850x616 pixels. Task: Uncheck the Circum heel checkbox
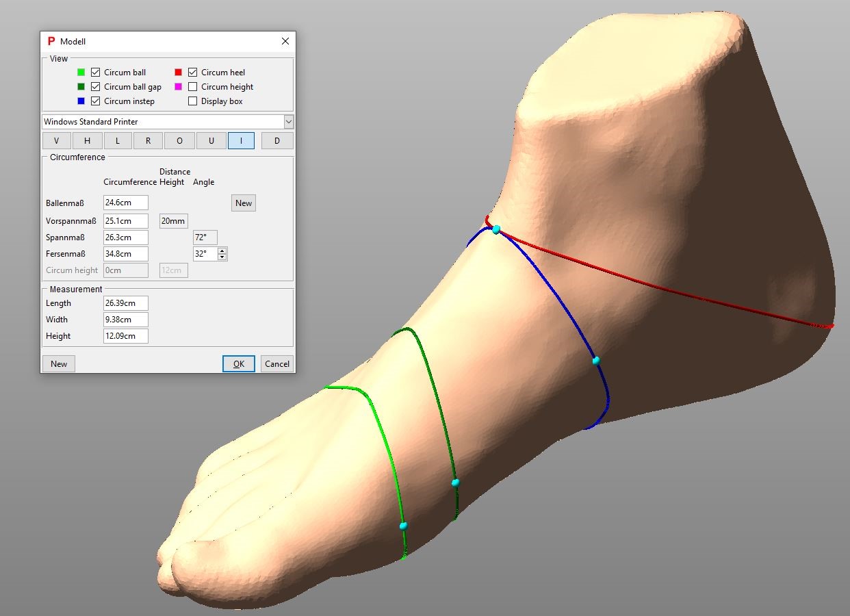193,72
